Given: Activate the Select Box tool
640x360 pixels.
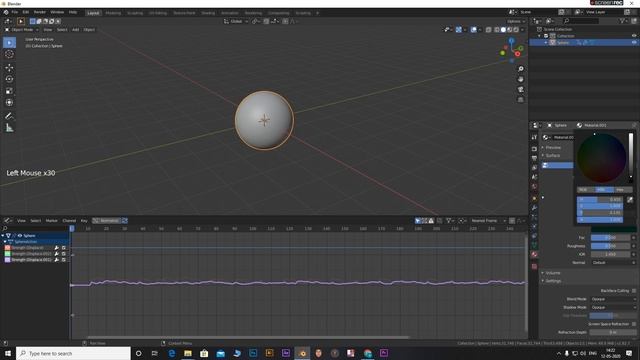Looking at the screenshot, I should [9, 42].
